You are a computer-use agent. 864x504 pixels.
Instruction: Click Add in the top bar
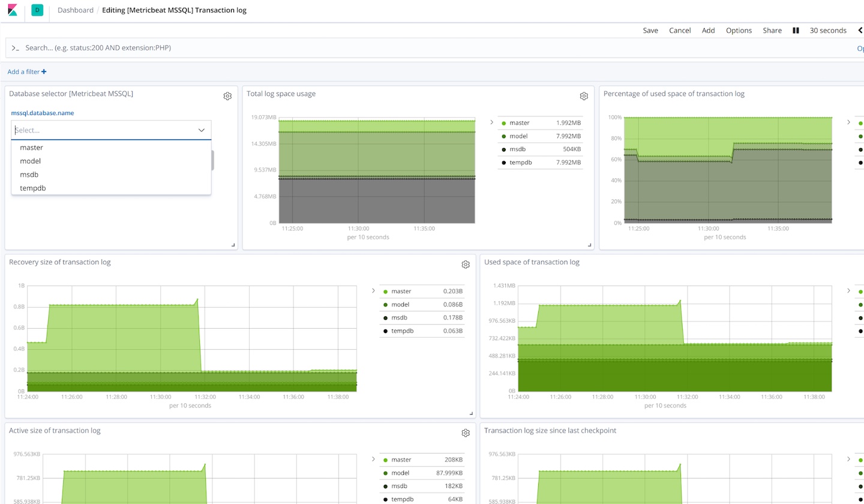(709, 31)
